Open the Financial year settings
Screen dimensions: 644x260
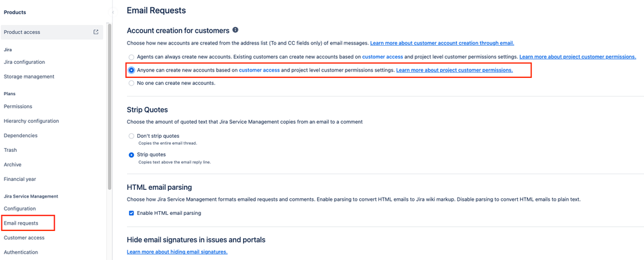pyautogui.click(x=20, y=179)
